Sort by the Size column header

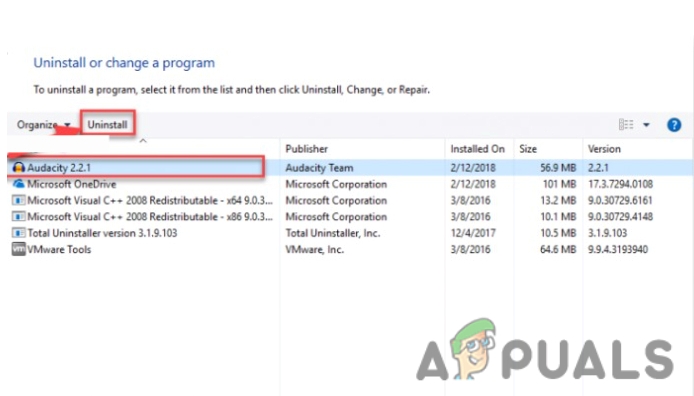click(528, 149)
